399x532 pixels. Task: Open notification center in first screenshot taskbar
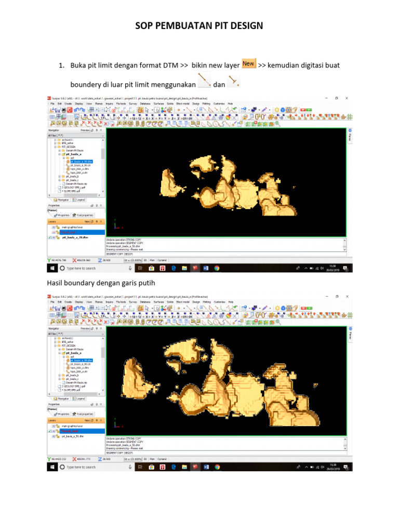point(345,268)
